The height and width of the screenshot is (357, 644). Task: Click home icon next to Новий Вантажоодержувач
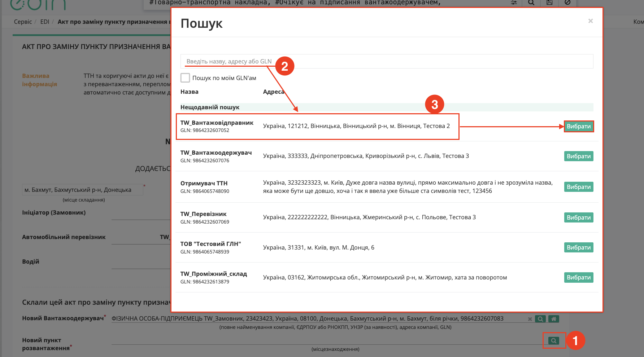click(x=554, y=319)
